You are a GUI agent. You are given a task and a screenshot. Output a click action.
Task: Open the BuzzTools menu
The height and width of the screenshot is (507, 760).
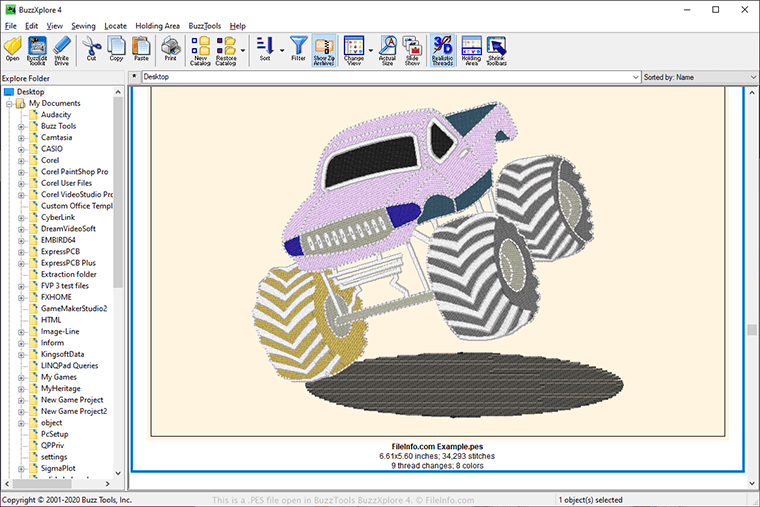pyautogui.click(x=205, y=25)
